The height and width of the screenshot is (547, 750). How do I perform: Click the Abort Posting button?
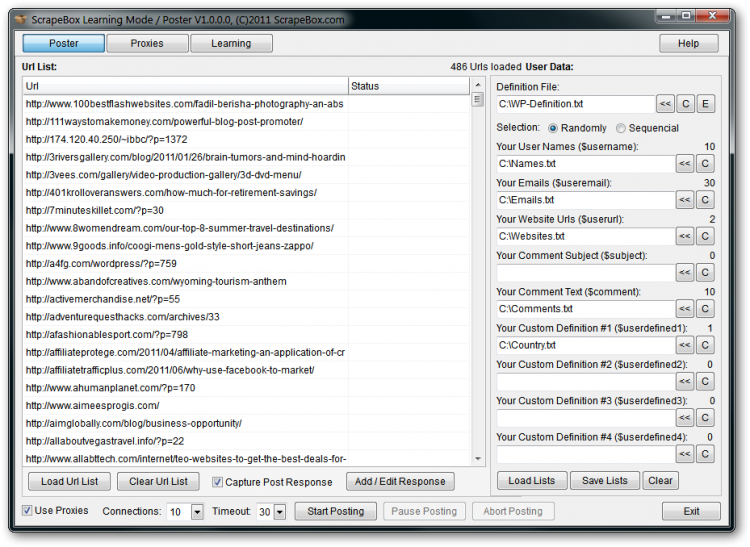[x=513, y=512]
